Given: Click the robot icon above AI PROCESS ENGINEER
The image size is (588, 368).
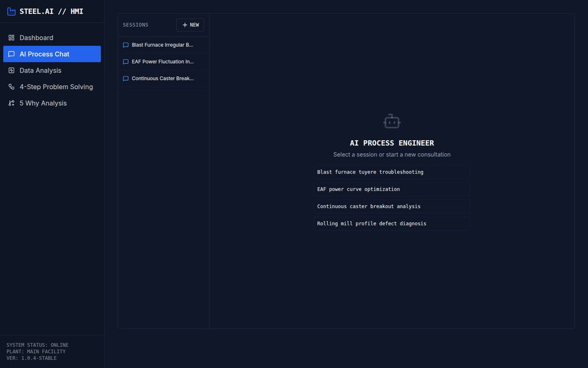Looking at the screenshot, I should pyautogui.click(x=391, y=121).
